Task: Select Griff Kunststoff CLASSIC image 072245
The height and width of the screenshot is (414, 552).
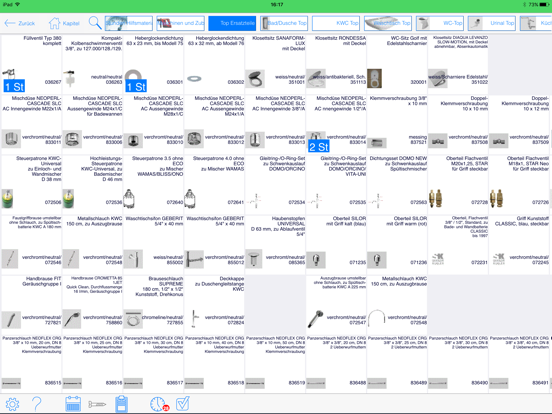Action: [499, 259]
